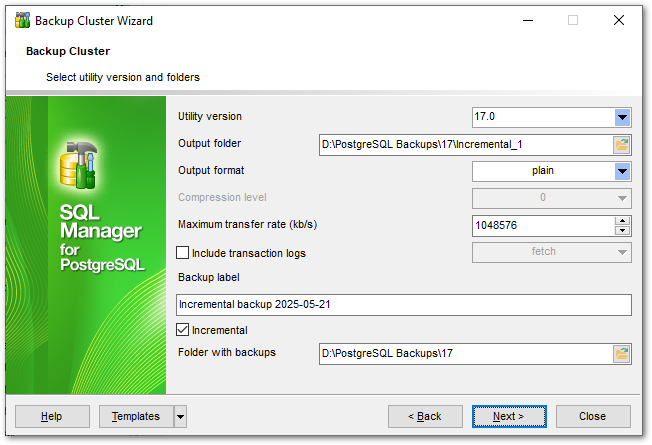
Task: Close the wizard using Close button
Action: tap(593, 416)
